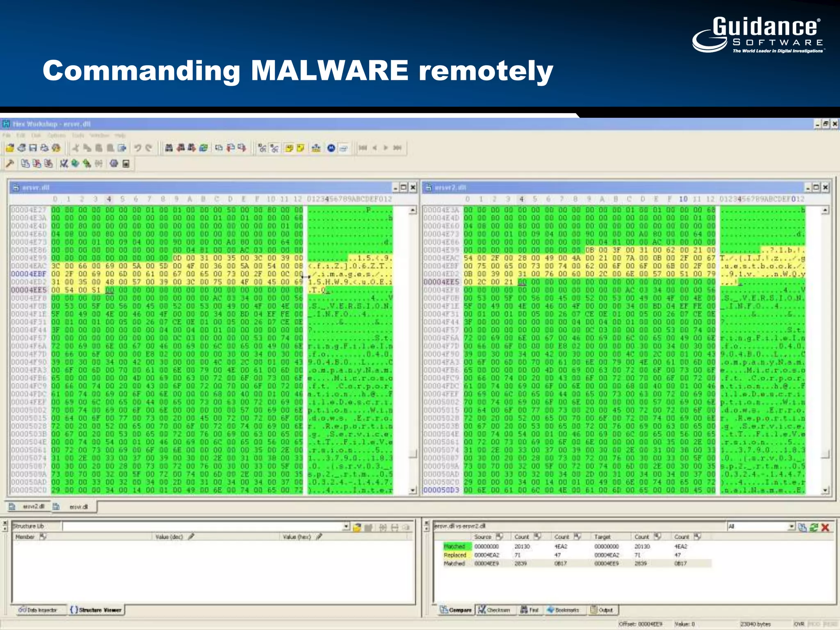Click the next difference arrow icon
This screenshot has width=840, height=630.
[386, 148]
